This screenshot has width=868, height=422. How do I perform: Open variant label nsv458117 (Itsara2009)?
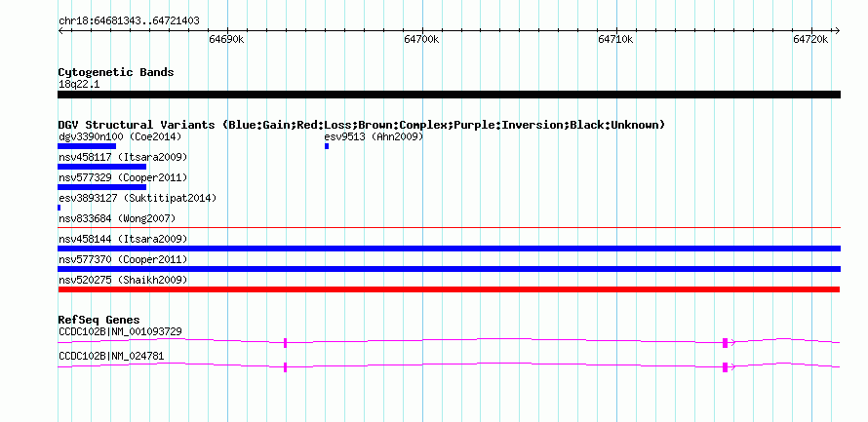point(123,158)
